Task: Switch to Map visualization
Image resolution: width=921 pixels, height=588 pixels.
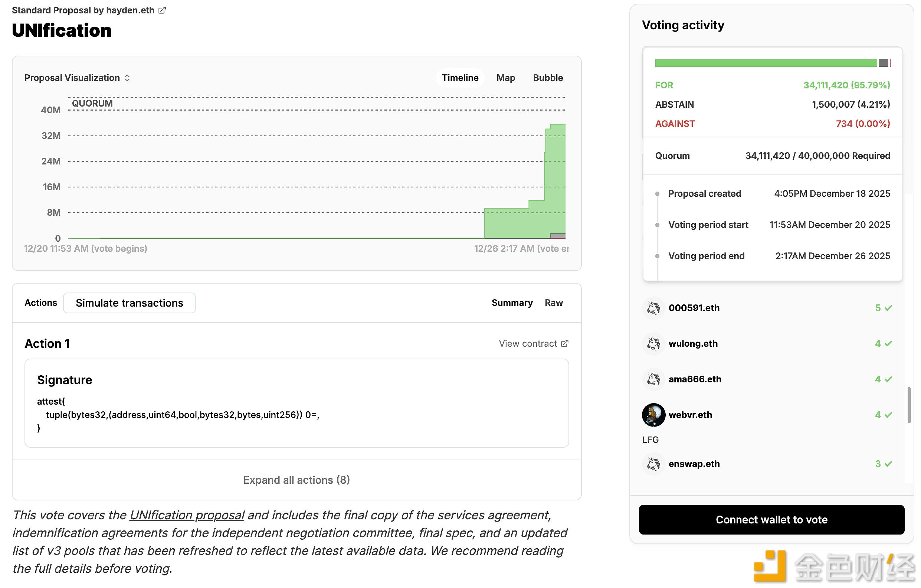Action: (506, 78)
